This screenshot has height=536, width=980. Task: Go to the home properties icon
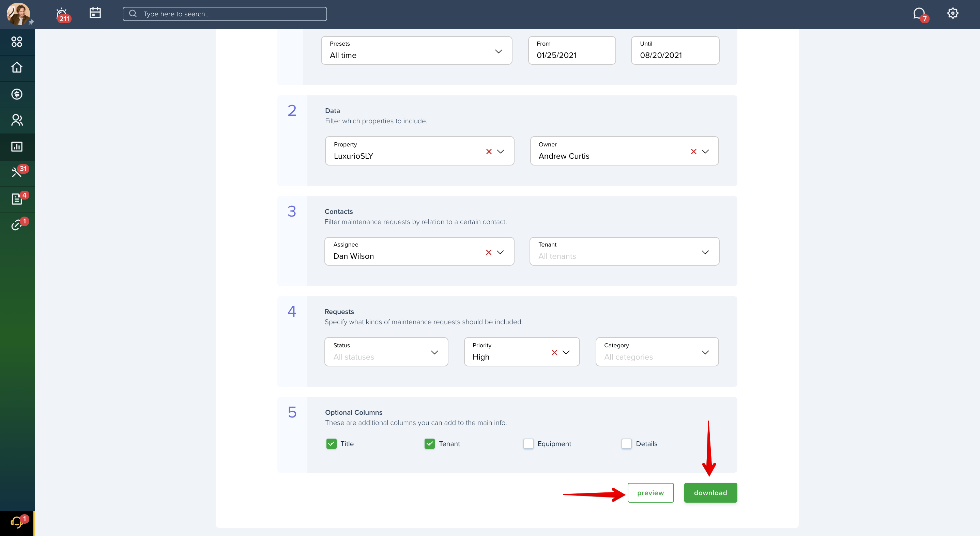(x=17, y=68)
